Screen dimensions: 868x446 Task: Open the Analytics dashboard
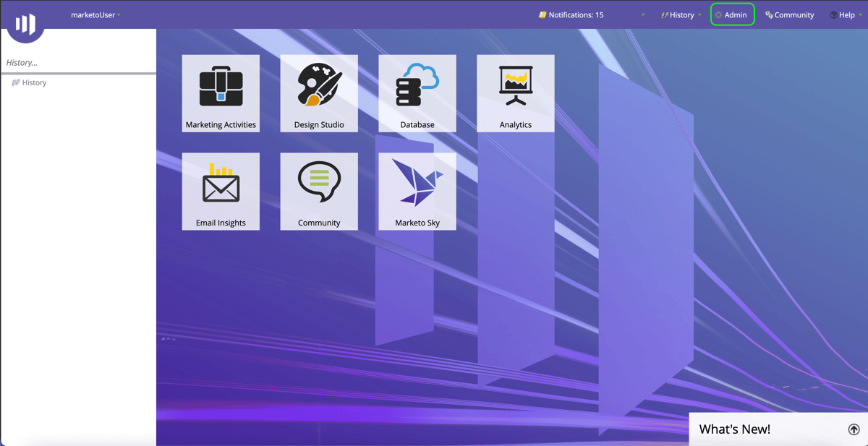[515, 93]
